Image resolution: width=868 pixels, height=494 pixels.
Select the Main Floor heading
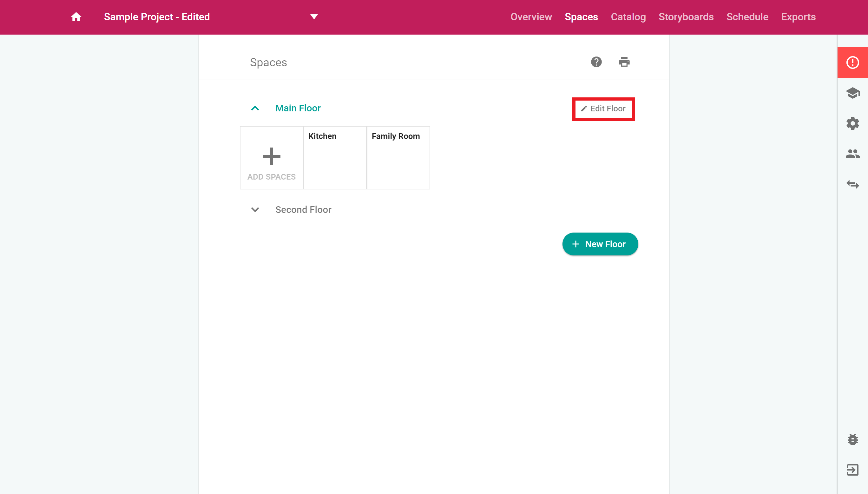tap(298, 108)
